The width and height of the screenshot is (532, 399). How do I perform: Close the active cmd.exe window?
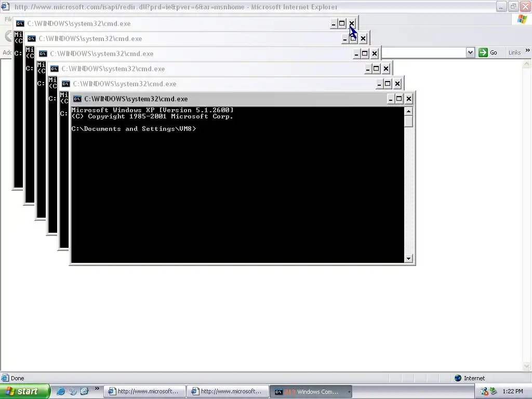[x=409, y=99]
